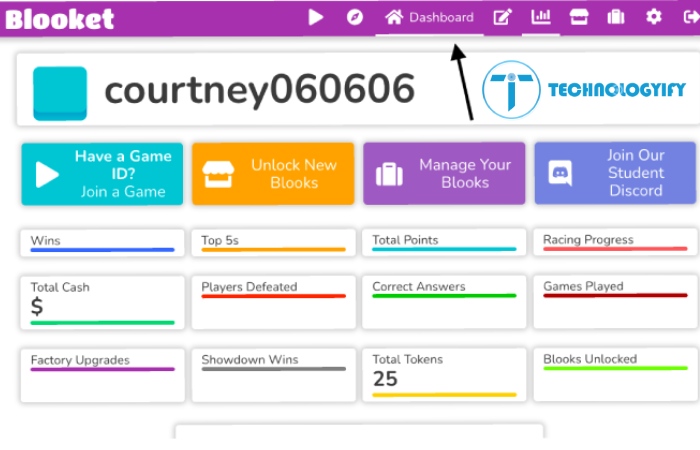Select the Games Played stat card

[615, 301]
